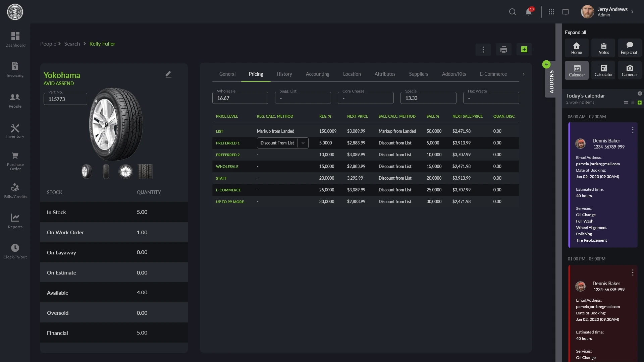644x362 pixels.
Task: Click the green plus add button
Action: [x=524, y=50]
